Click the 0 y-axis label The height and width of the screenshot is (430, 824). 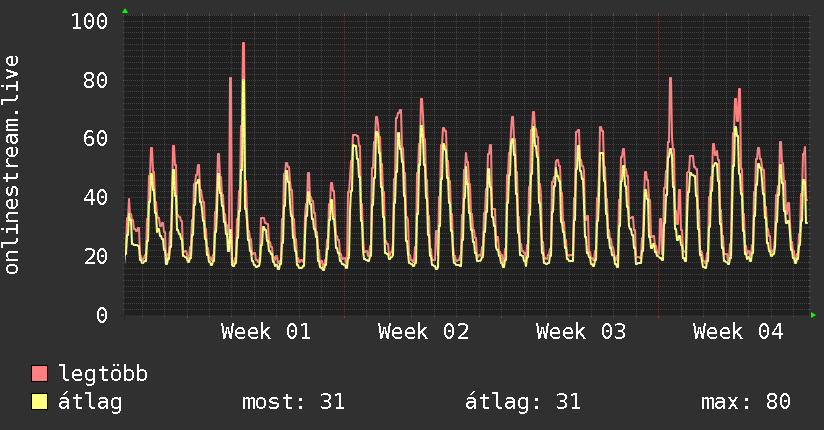[102, 315]
